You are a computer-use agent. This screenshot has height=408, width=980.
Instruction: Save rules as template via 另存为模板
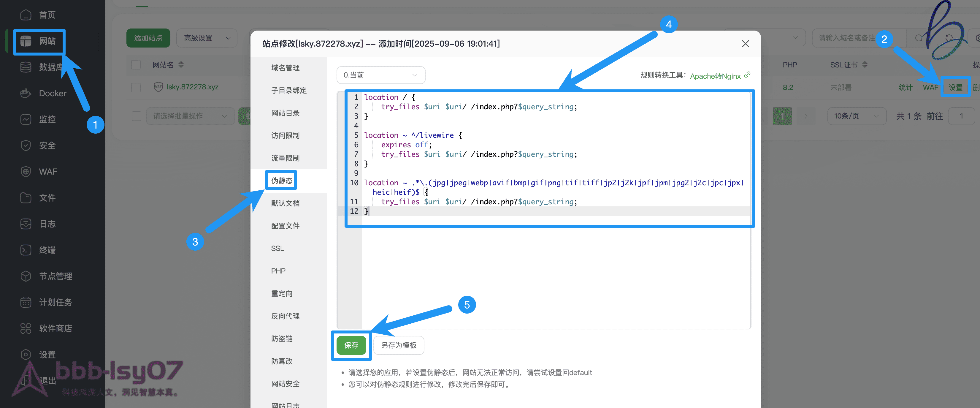[399, 345]
